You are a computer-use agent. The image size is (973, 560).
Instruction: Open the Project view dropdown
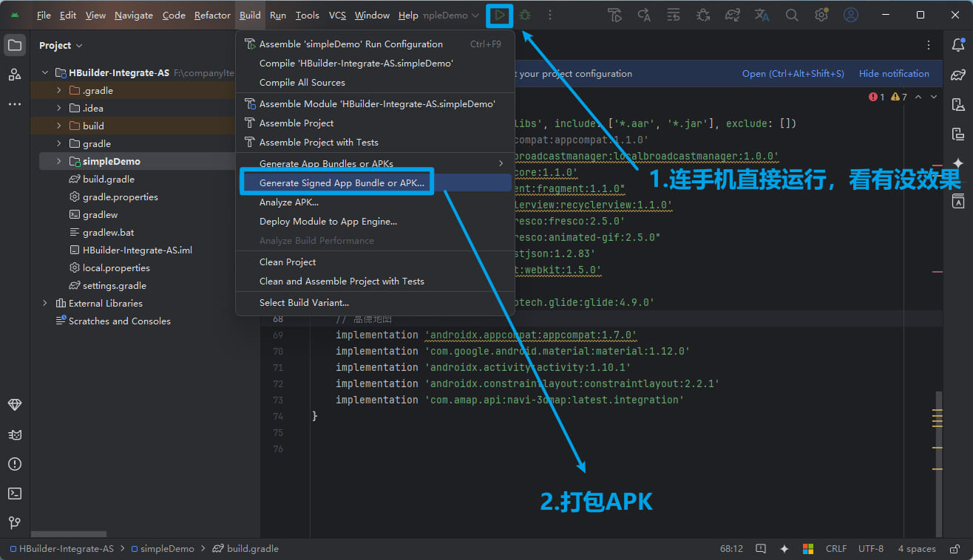coord(61,45)
